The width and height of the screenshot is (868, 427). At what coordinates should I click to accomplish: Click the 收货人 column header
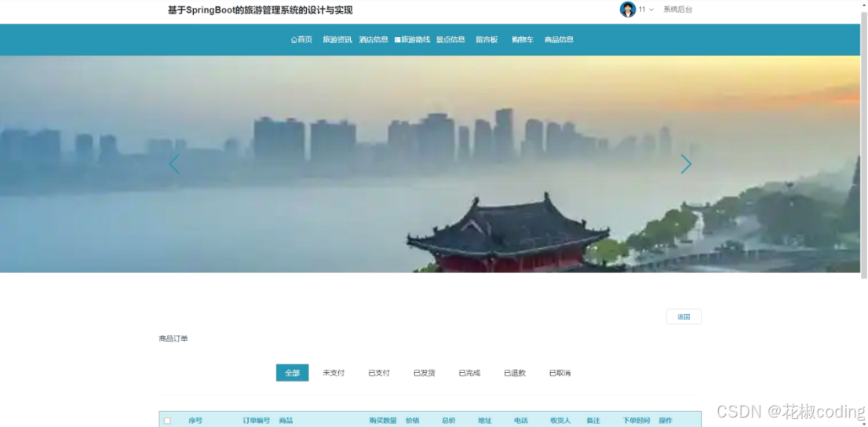560,421
